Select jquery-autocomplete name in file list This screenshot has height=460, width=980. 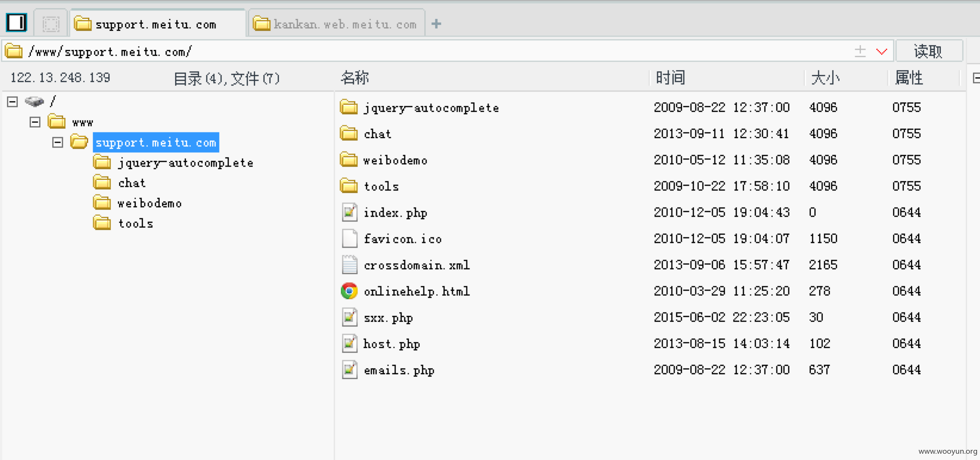(431, 108)
